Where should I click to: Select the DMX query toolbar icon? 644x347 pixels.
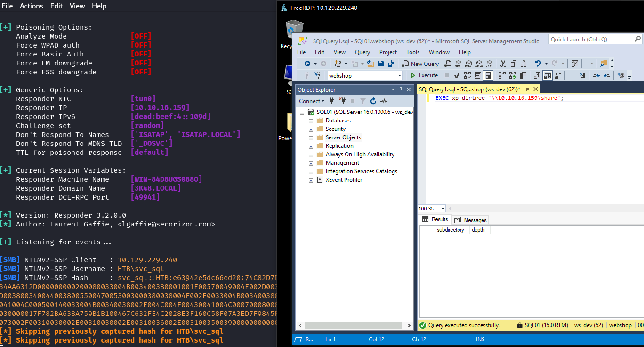pyautogui.click(x=468, y=64)
